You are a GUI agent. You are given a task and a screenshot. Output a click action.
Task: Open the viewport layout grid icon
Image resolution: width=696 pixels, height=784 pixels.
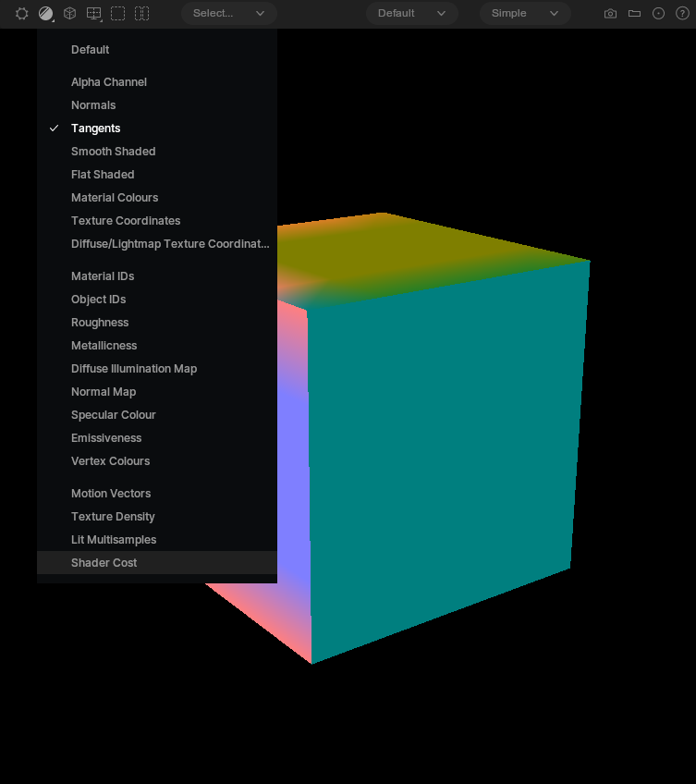click(x=93, y=14)
